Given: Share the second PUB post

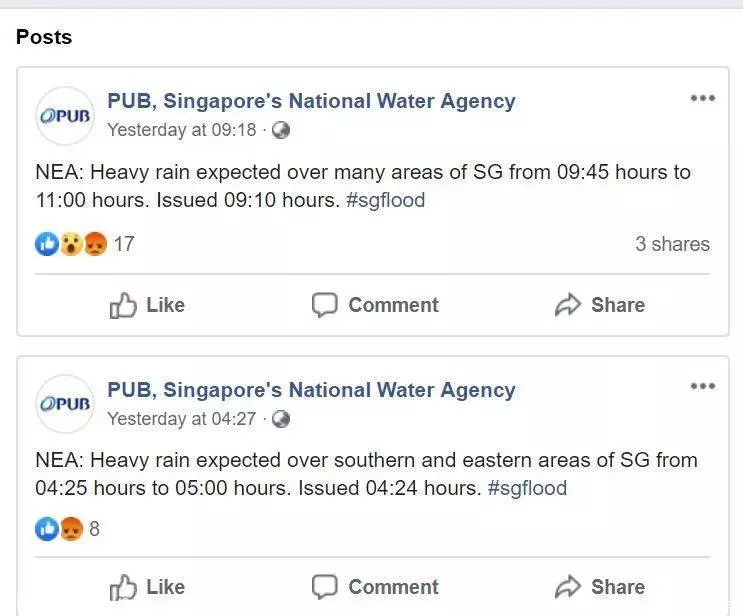Looking at the screenshot, I should [600, 587].
